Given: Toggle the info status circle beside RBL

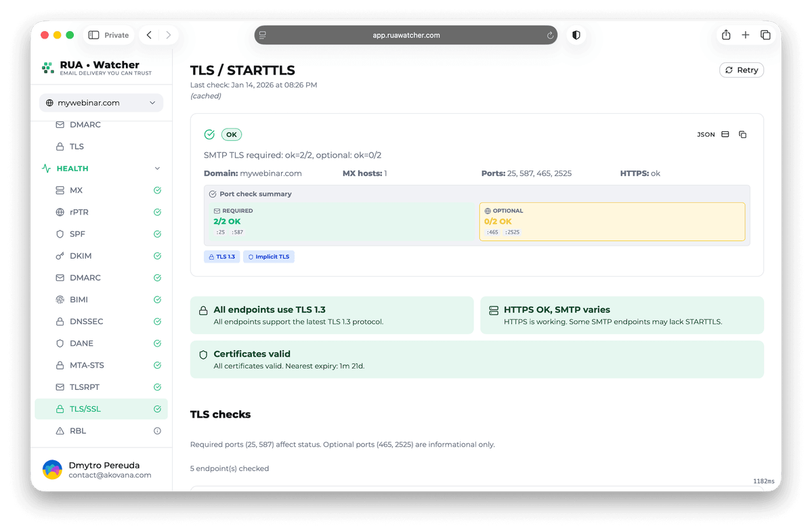Looking at the screenshot, I should tap(157, 430).
